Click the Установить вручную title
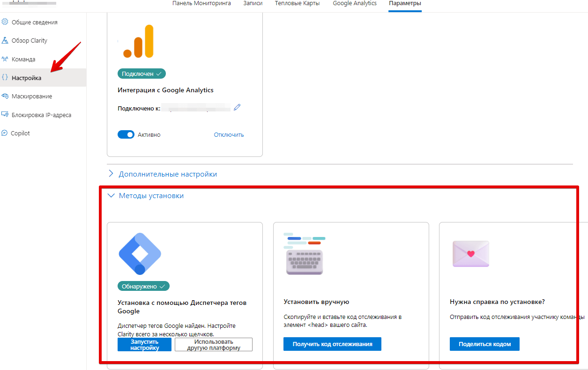 [316, 302]
